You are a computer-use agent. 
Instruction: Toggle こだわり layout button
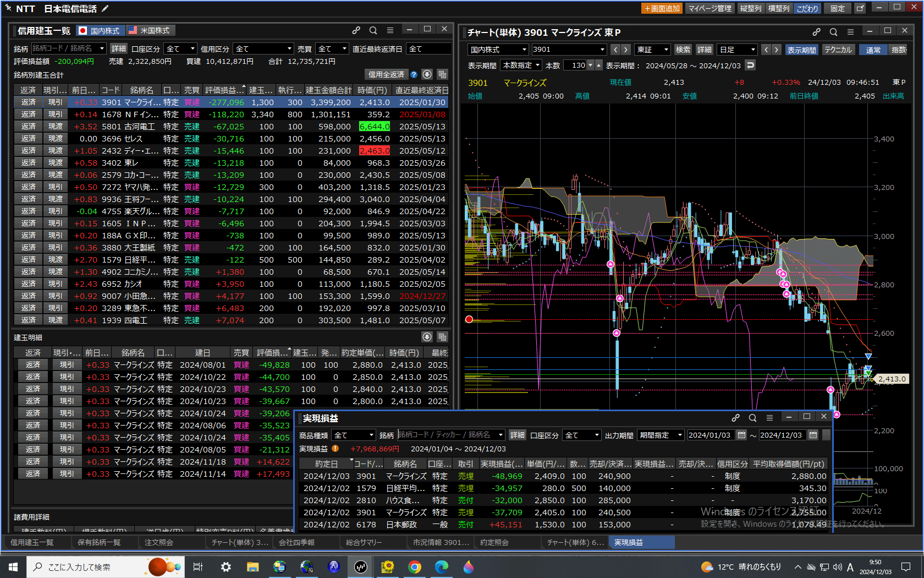point(807,8)
